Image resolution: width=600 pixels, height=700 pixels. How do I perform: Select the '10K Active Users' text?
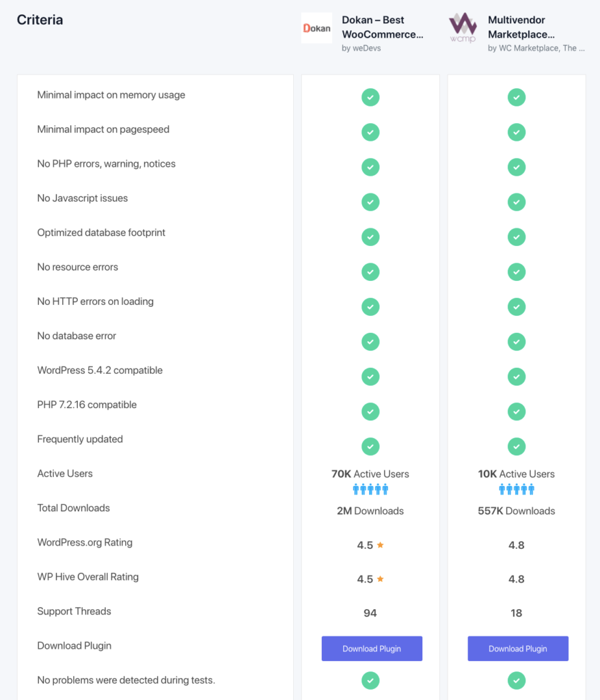point(517,474)
